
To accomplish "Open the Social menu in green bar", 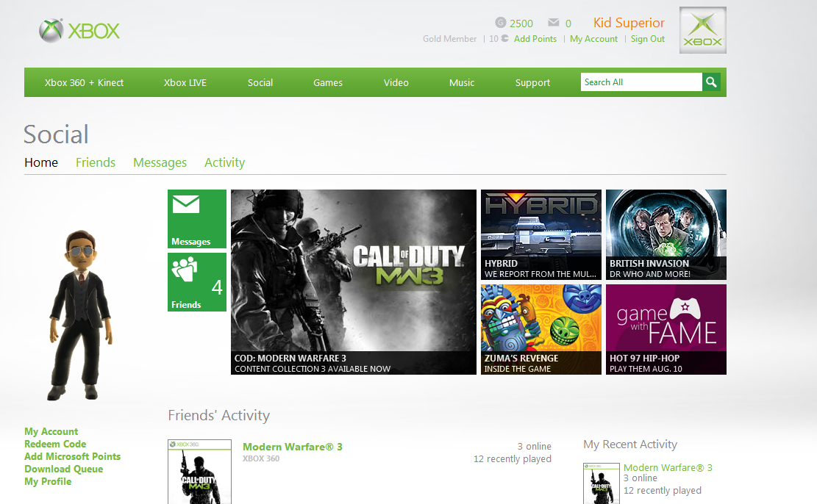I will point(260,82).
